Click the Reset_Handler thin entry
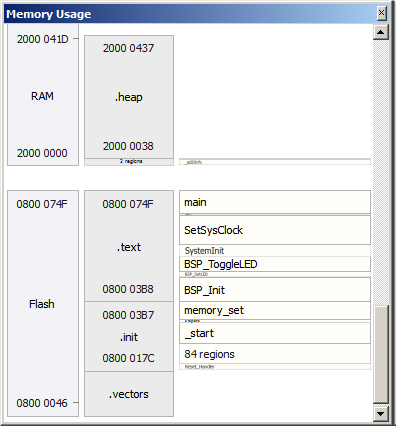396x426 pixels. click(x=275, y=367)
